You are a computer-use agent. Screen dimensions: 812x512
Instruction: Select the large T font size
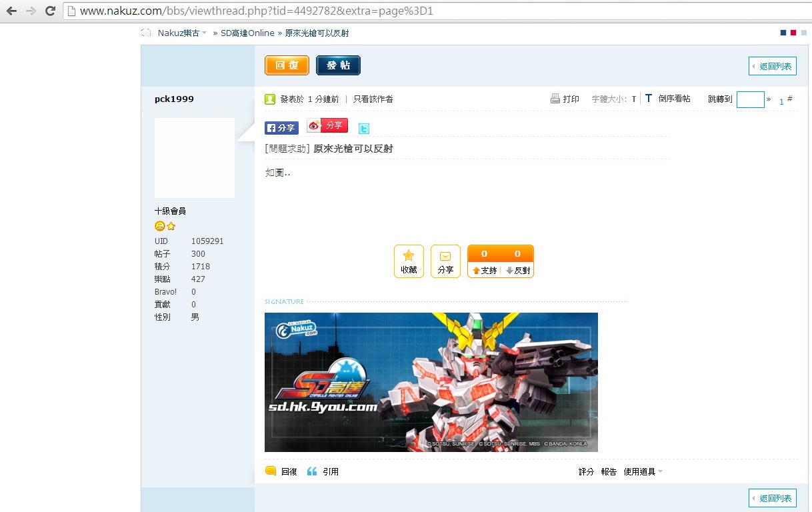coord(649,99)
